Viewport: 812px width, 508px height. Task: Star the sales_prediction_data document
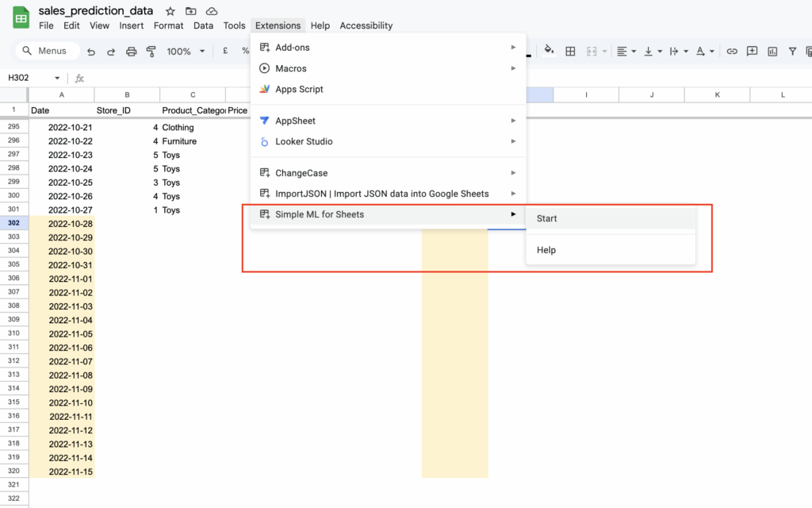click(x=170, y=11)
